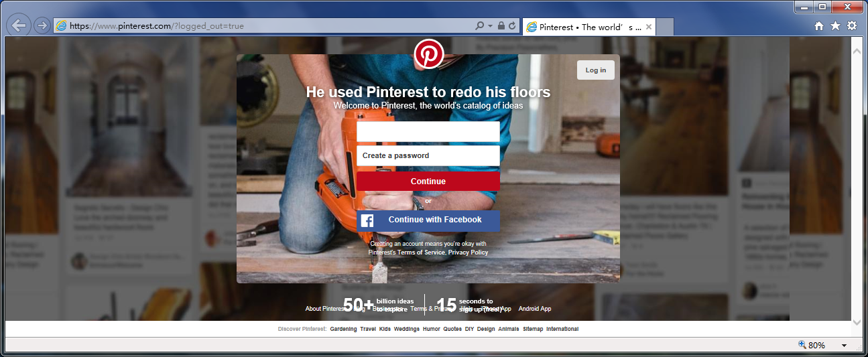The height and width of the screenshot is (357, 868).
Task: Click the Home icon in IE toolbar
Action: tap(819, 26)
